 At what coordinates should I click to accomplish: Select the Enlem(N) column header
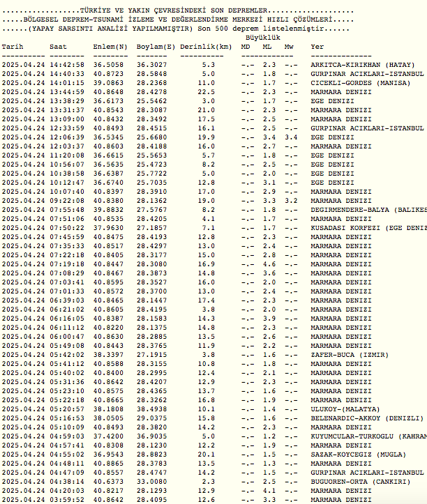(x=110, y=46)
